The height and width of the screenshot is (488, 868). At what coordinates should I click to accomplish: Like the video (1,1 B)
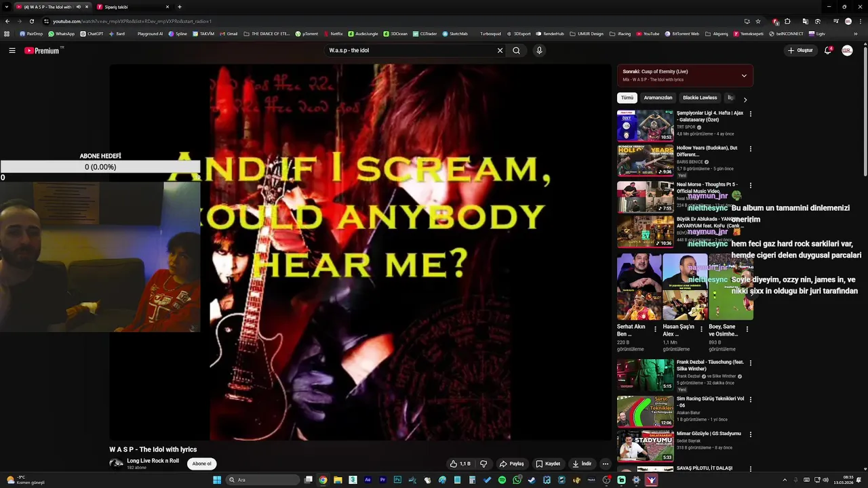coord(460,464)
